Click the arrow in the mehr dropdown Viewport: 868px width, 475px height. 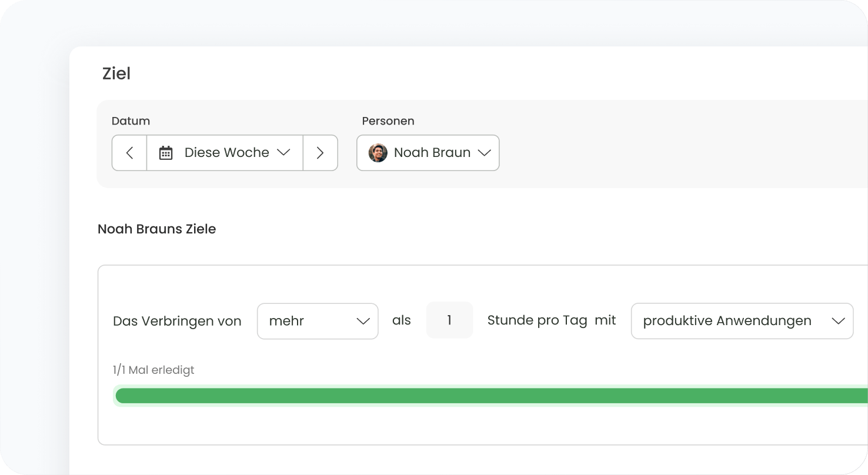tap(363, 321)
